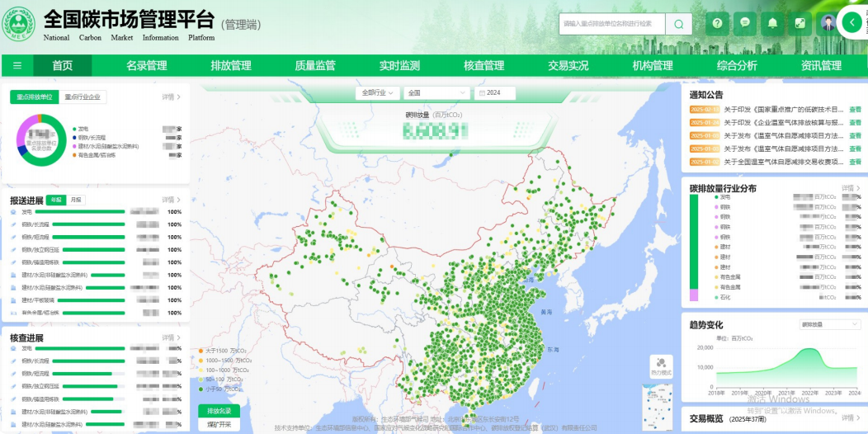Open the 全国 region dropdown

pos(436,93)
